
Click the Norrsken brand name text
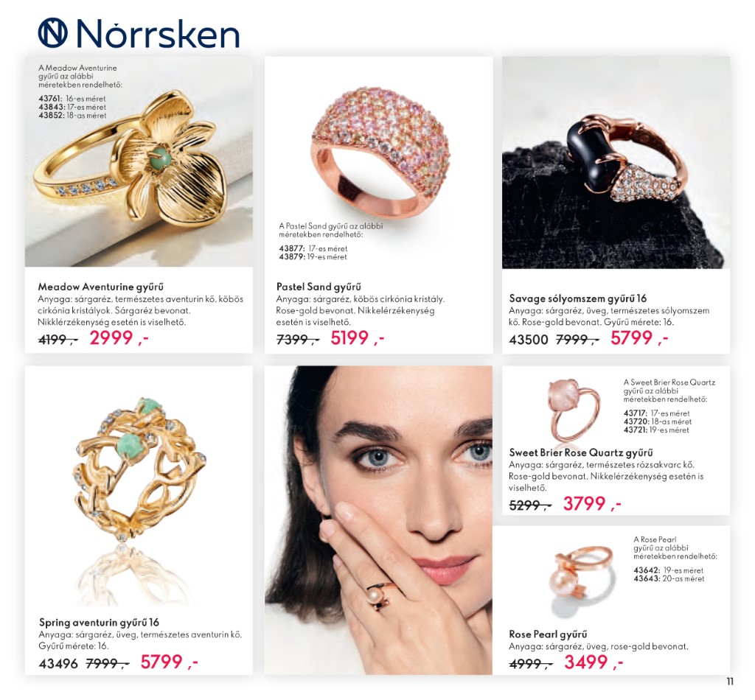(x=158, y=34)
